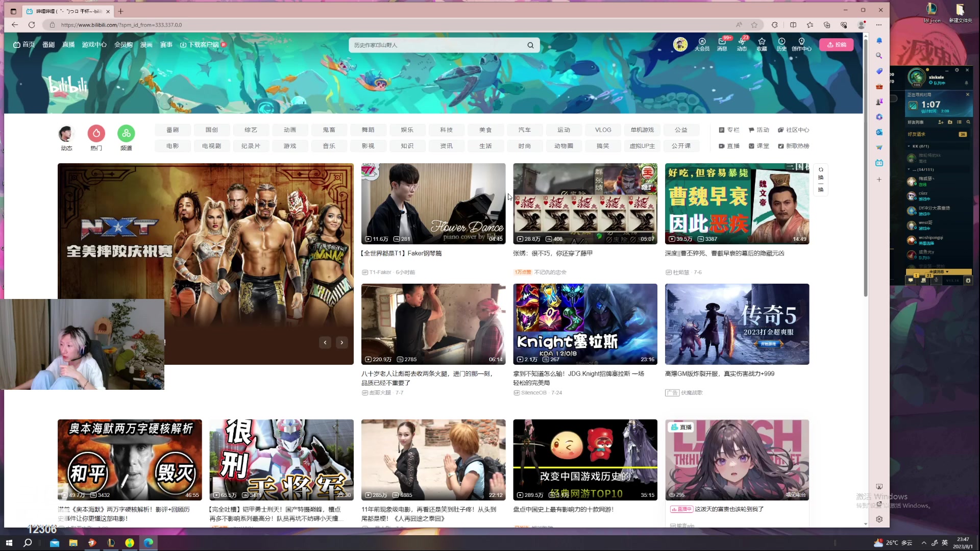Open the League chat bubble icon at bottom
Viewport: 980px width, 551px height.
[911, 280]
